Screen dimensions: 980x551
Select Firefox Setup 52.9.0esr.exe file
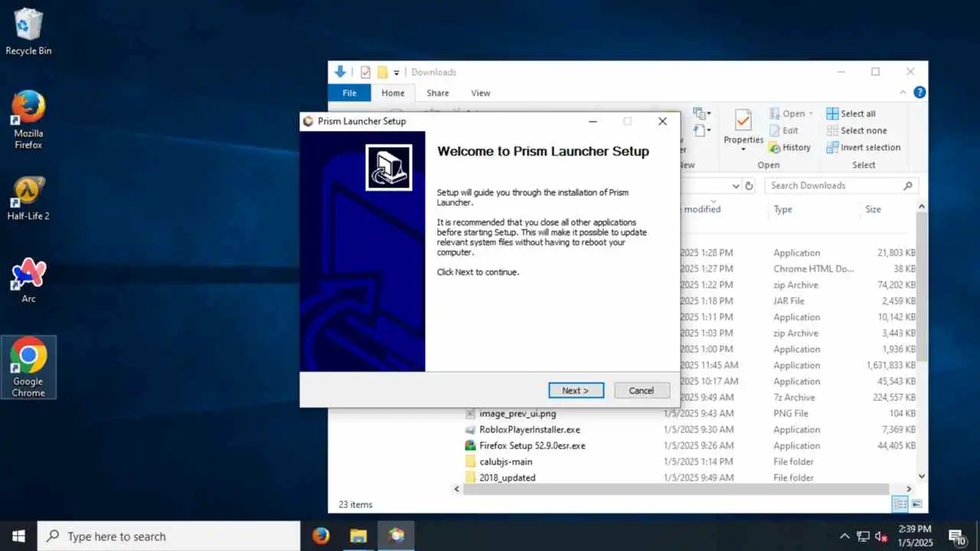coord(532,445)
